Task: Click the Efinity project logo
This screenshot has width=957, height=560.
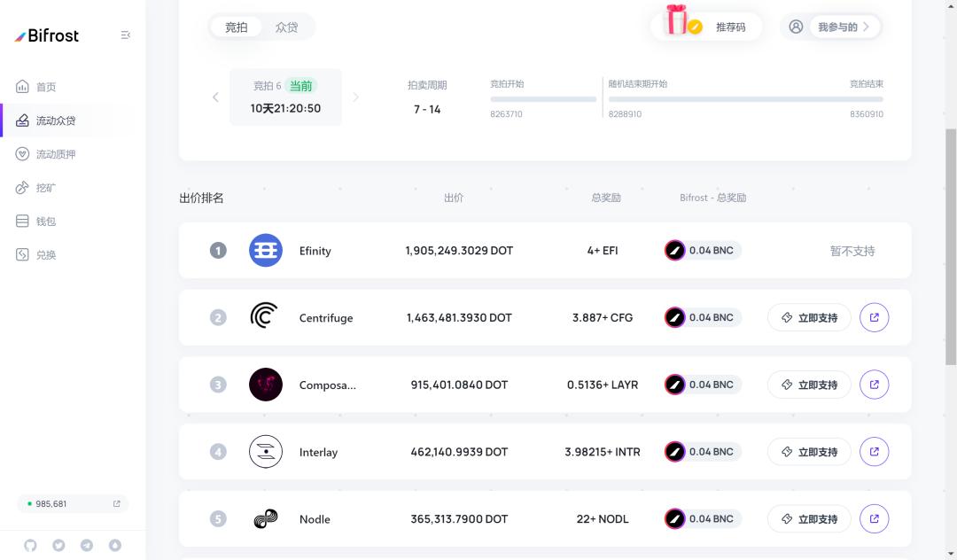Action: click(266, 251)
